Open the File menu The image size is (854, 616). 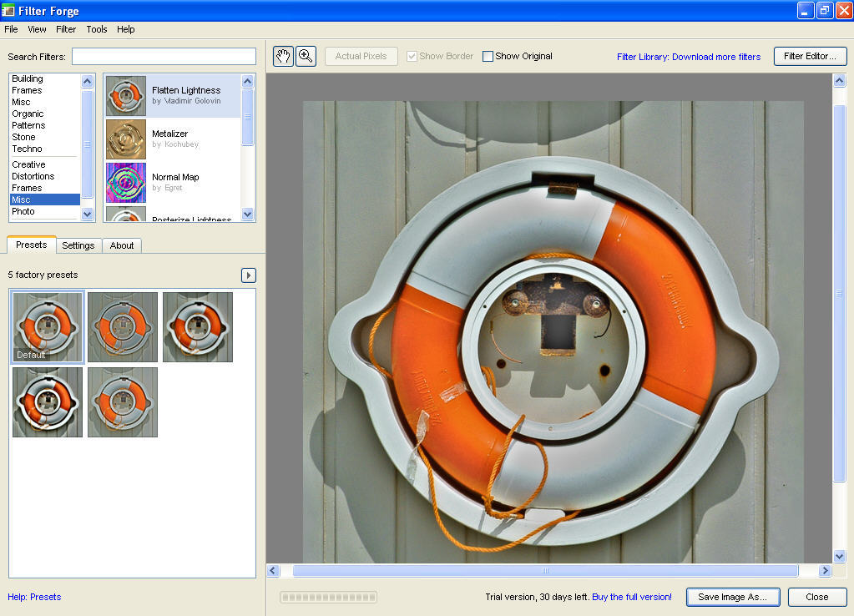coord(11,29)
